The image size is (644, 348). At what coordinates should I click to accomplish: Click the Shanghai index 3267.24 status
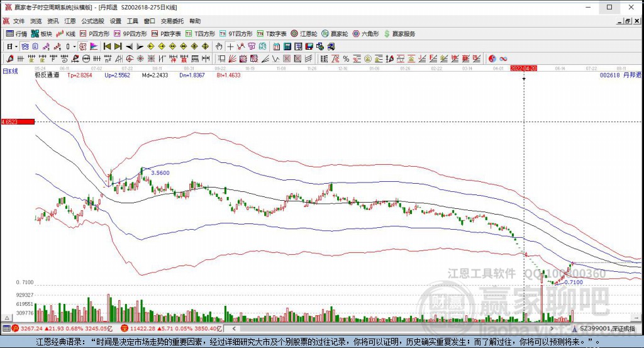(x=62, y=328)
